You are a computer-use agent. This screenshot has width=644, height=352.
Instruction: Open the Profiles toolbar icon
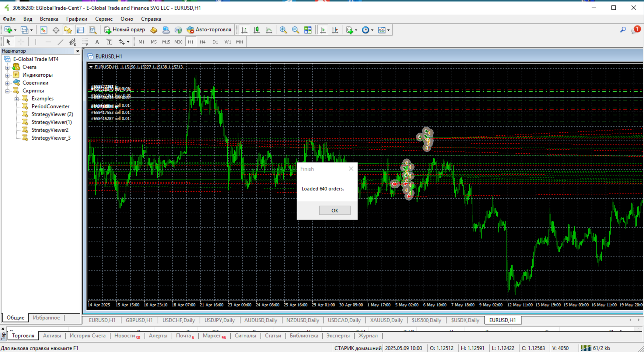24,30
